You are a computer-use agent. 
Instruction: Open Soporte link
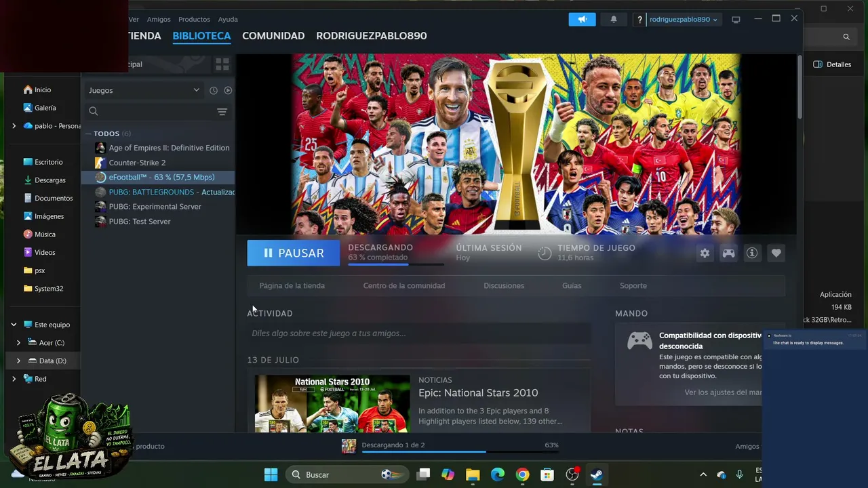pyautogui.click(x=633, y=285)
